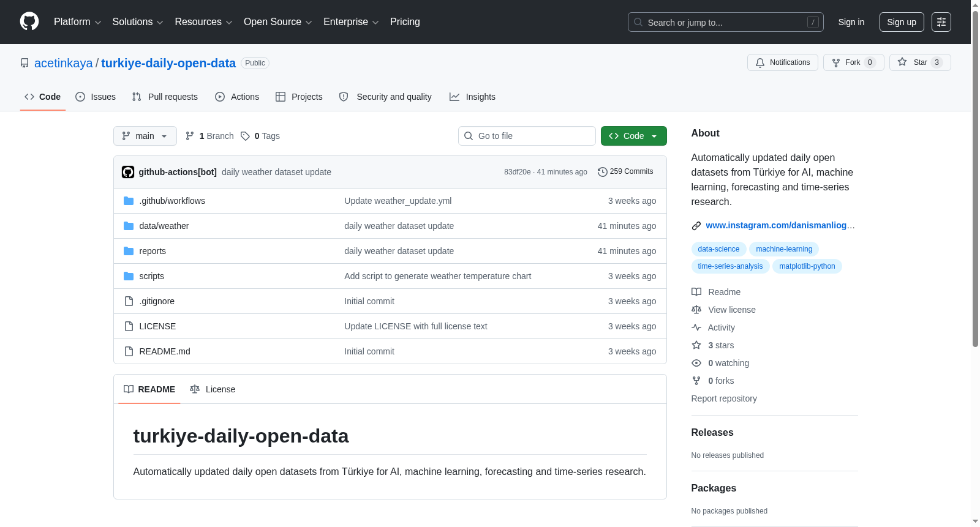This screenshot has width=980, height=527.
Task: Select the Code repository tab
Action: [43, 97]
